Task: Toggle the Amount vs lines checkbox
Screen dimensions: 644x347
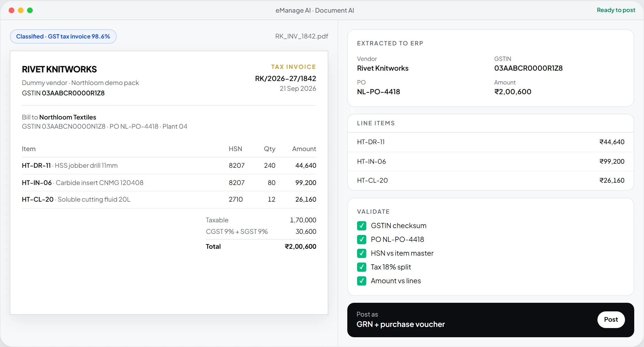Action: [x=362, y=281]
